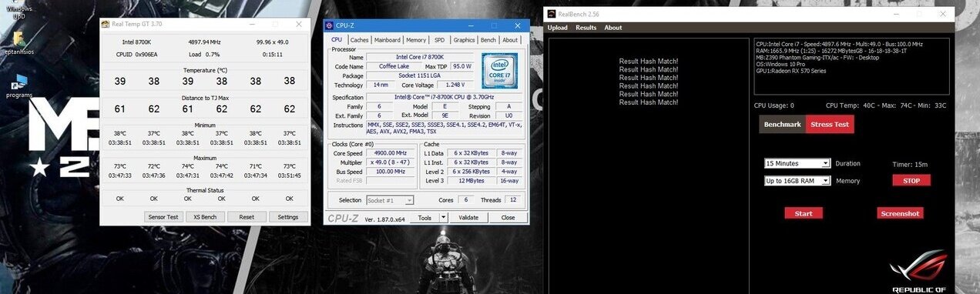Select the Benchmark mode toggle
Viewport: 980px width, 294px height.
(x=782, y=124)
